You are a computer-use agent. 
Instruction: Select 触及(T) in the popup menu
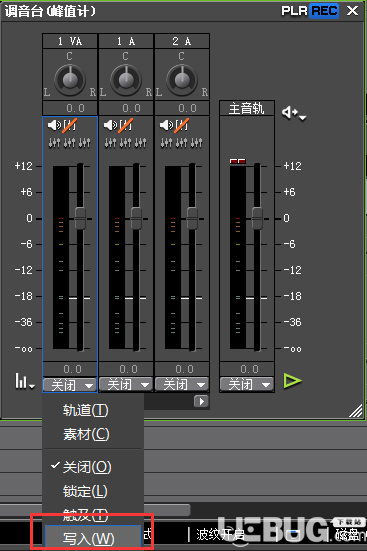[x=93, y=514]
